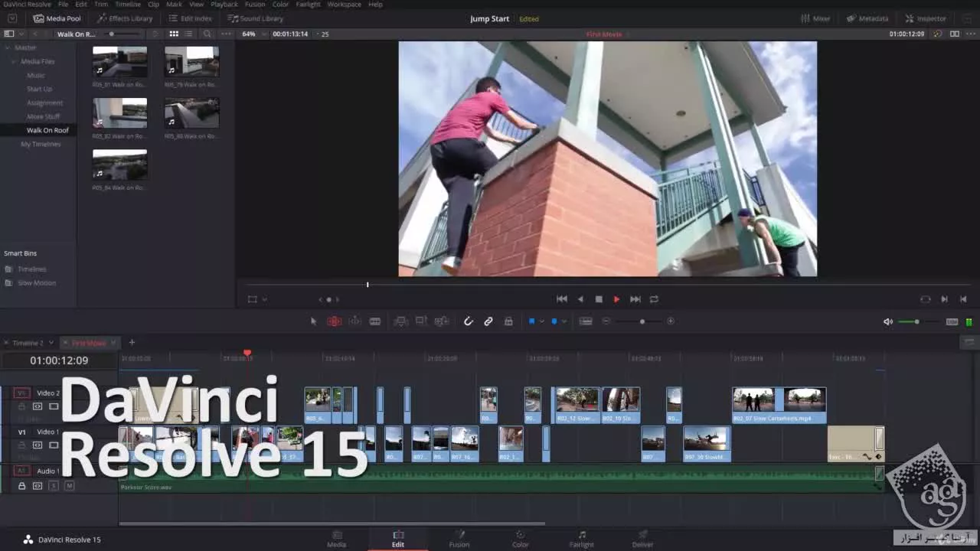Switch to the Color page
Viewport: 980px width, 551px height.
click(x=521, y=539)
